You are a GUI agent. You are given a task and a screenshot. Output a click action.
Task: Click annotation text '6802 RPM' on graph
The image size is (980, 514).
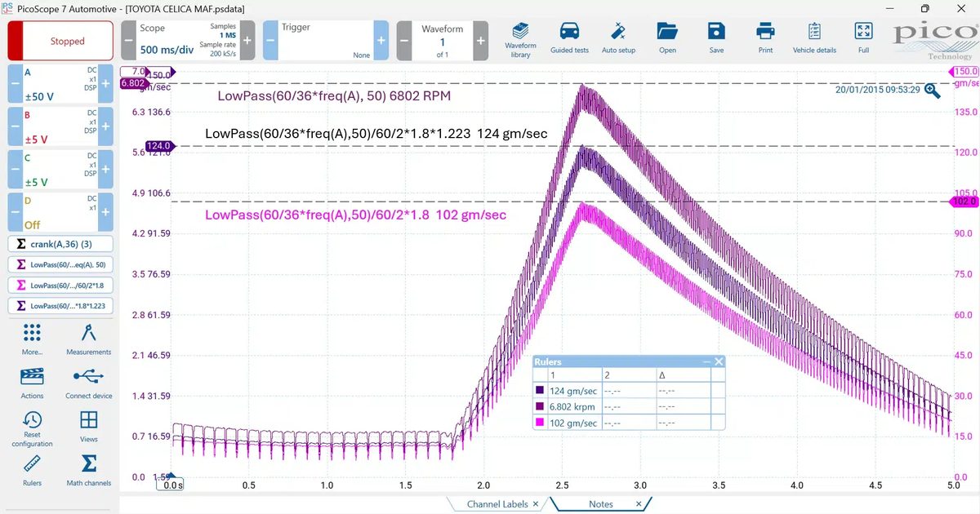tap(419, 95)
